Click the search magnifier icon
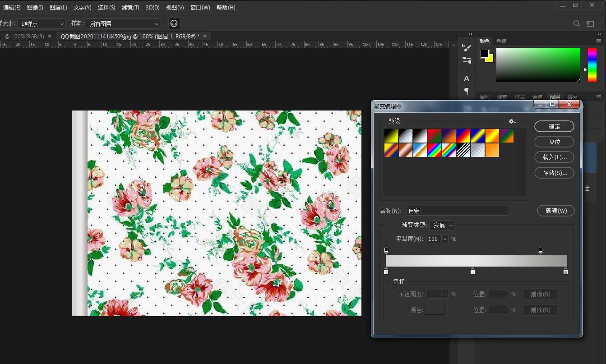606x364 pixels. click(576, 23)
